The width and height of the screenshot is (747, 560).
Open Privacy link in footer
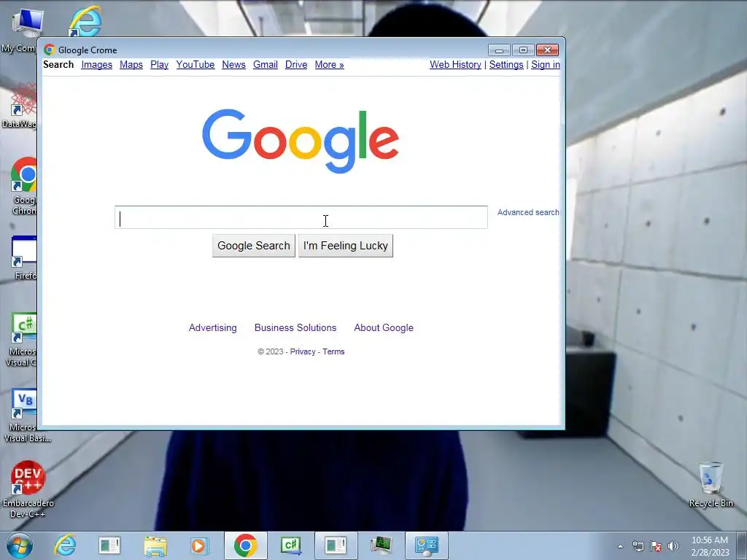click(x=303, y=351)
